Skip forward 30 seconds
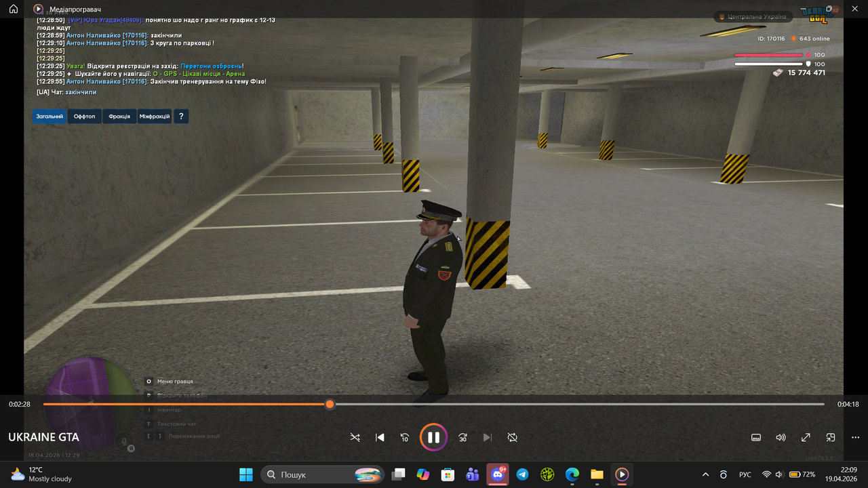The width and height of the screenshot is (868, 488). coord(462,437)
